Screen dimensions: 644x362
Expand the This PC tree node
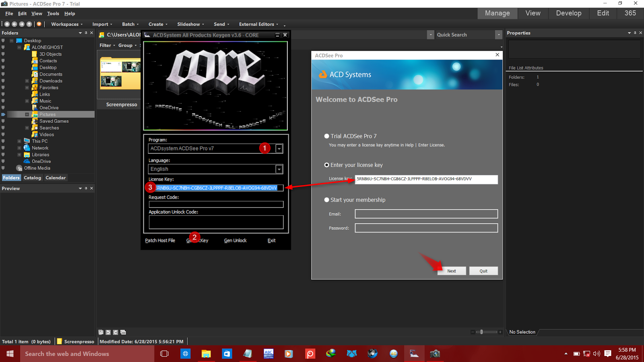(x=19, y=141)
